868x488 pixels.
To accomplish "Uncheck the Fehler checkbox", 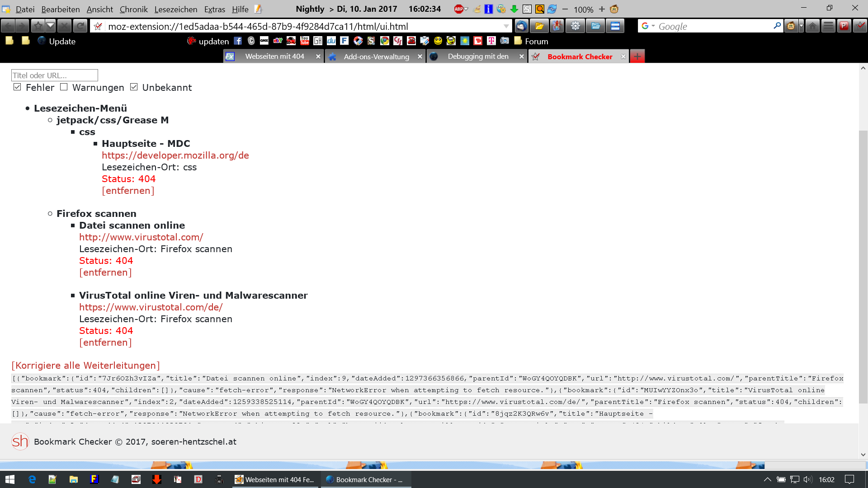I will pyautogui.click(x=17, y=87).
